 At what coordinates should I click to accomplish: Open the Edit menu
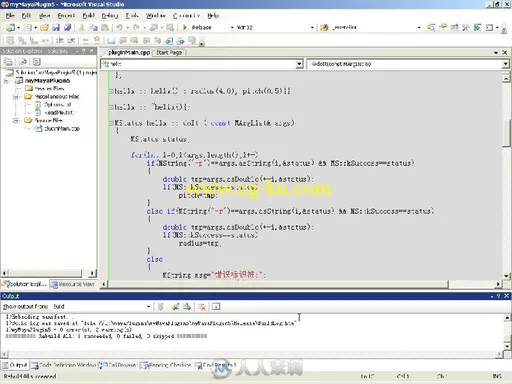tap(26, 15)
